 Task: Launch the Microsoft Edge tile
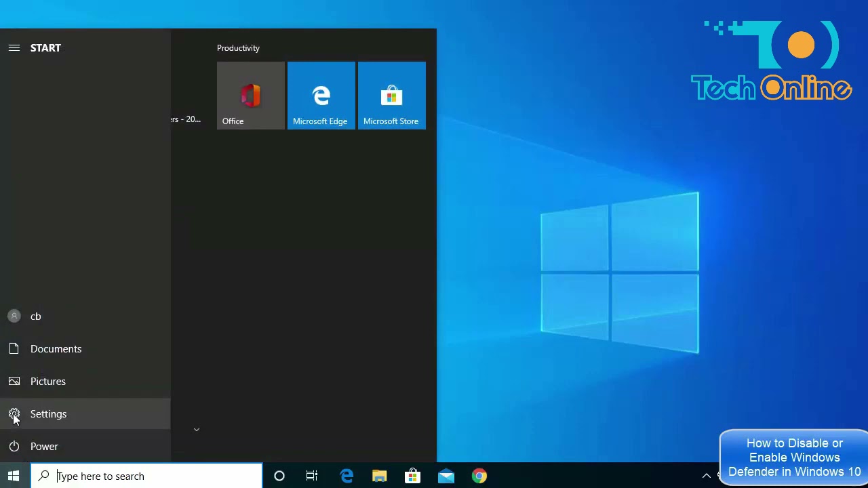pyautogui.click(x=321, y=96)
